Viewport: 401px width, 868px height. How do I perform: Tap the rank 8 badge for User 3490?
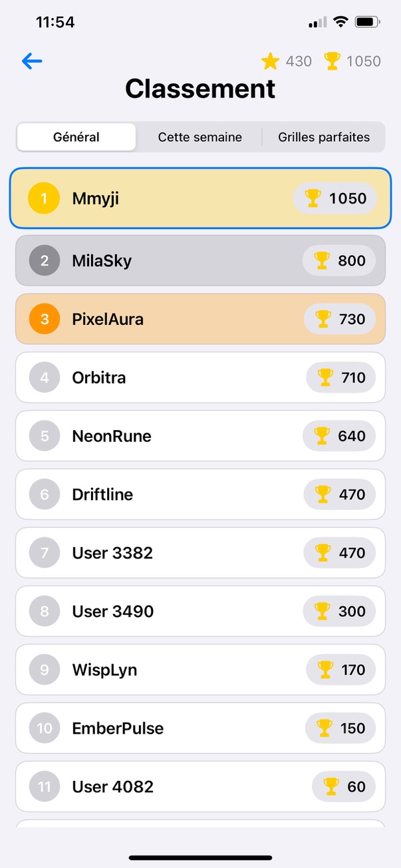(x=45, y=612)
